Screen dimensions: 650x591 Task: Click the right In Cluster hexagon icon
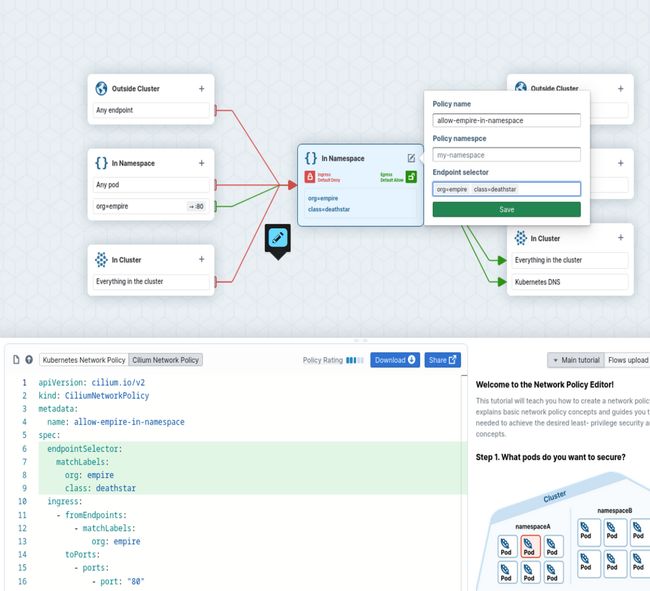tap(521, 238)
